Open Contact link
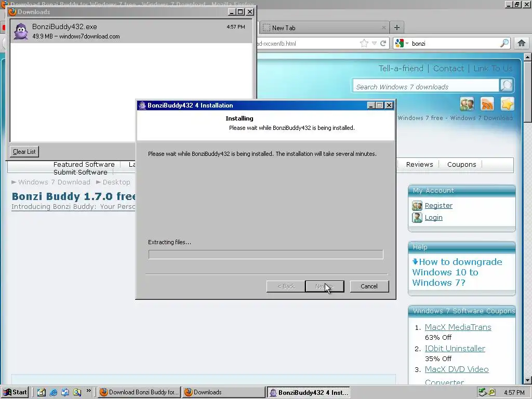This screenshot has height=399, width=532. 448,68
